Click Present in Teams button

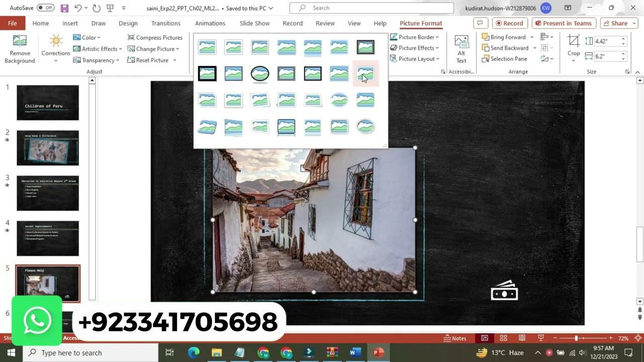coord(563,23)
